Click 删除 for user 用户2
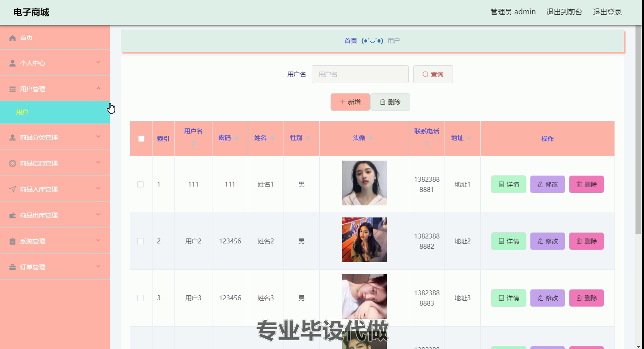This screenshot has width=644, height=349. (x=586, y=241)
